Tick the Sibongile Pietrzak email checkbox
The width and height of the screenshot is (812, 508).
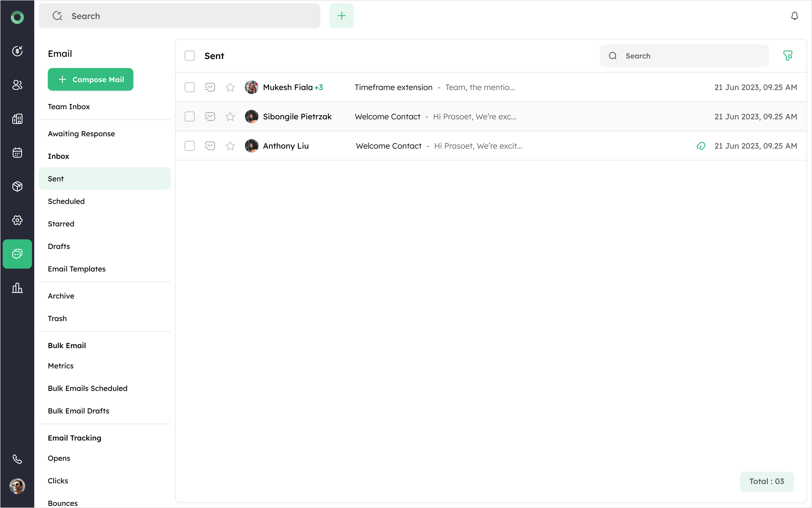point(190,117)
